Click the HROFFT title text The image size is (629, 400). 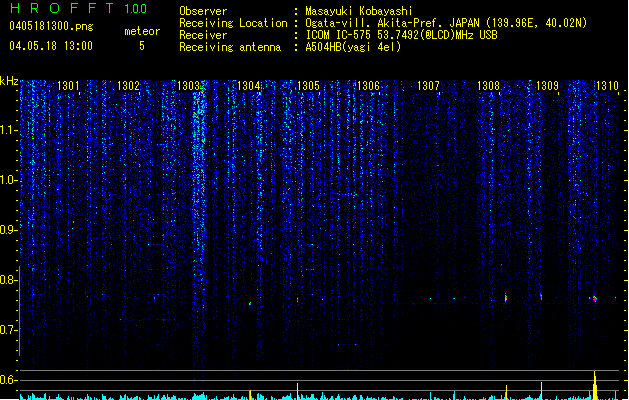62,8
